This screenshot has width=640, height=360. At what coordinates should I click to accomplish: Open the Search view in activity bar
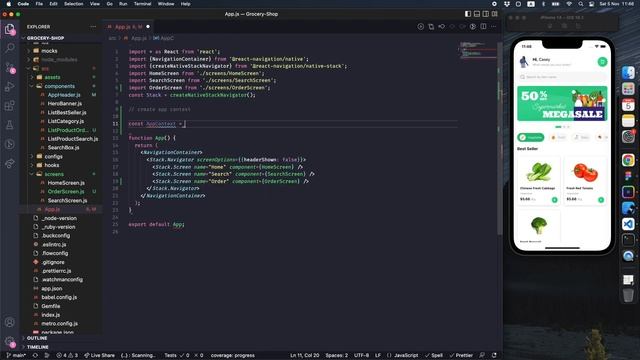click(9, 48)
